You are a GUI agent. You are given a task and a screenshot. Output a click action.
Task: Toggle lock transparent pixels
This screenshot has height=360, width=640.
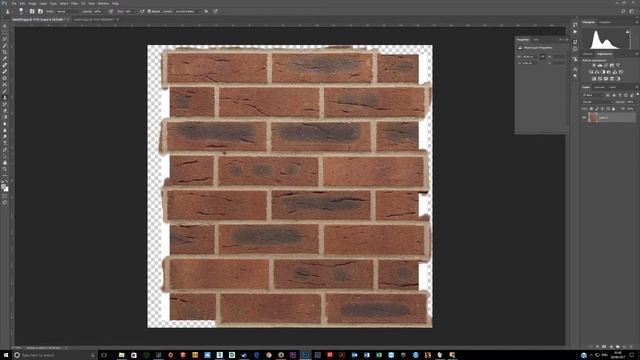pos(591,109)
